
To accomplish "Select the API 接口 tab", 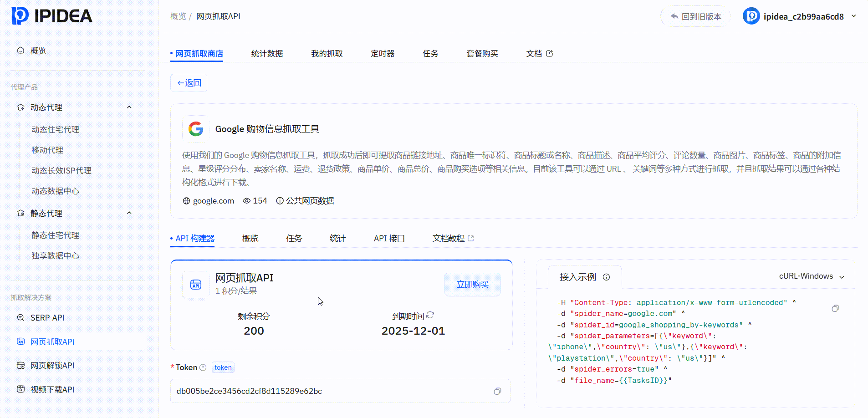I will pos(389,239).
